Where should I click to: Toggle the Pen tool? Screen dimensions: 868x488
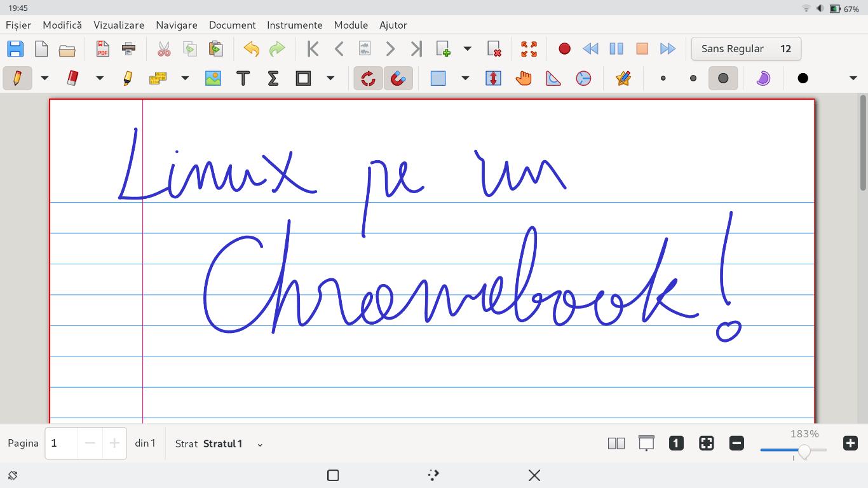click(x=17, y=78)
